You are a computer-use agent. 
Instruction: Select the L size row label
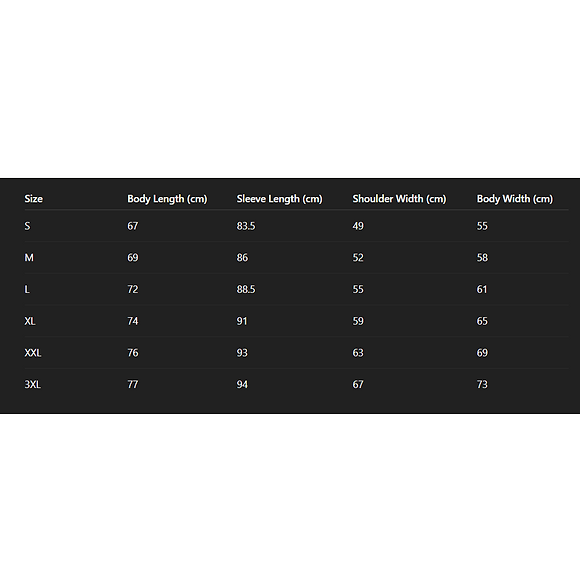pos(27,289)
